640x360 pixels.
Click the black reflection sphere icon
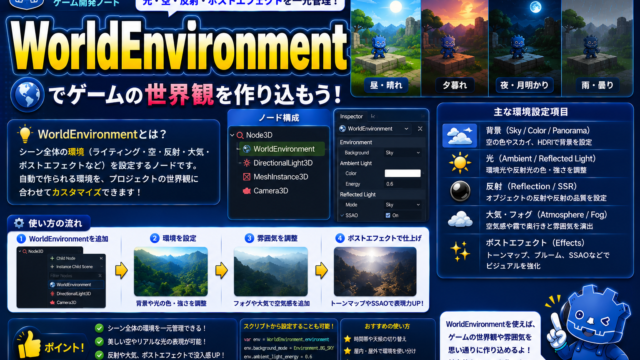(x=460, y=191)
